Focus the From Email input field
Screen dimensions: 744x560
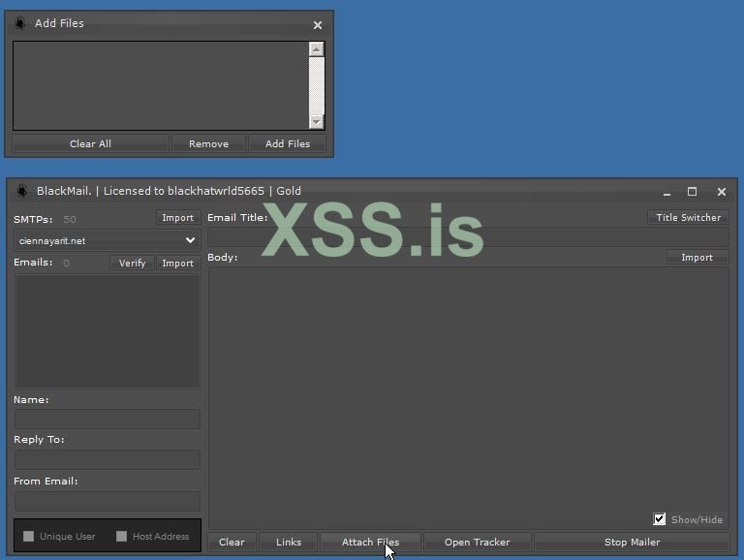point(108,501)
